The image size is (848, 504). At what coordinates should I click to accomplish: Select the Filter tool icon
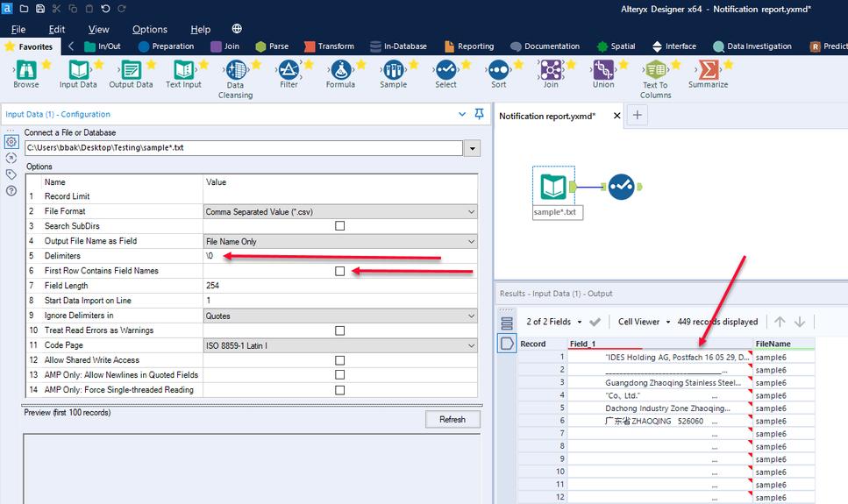(x=289, y=70)
